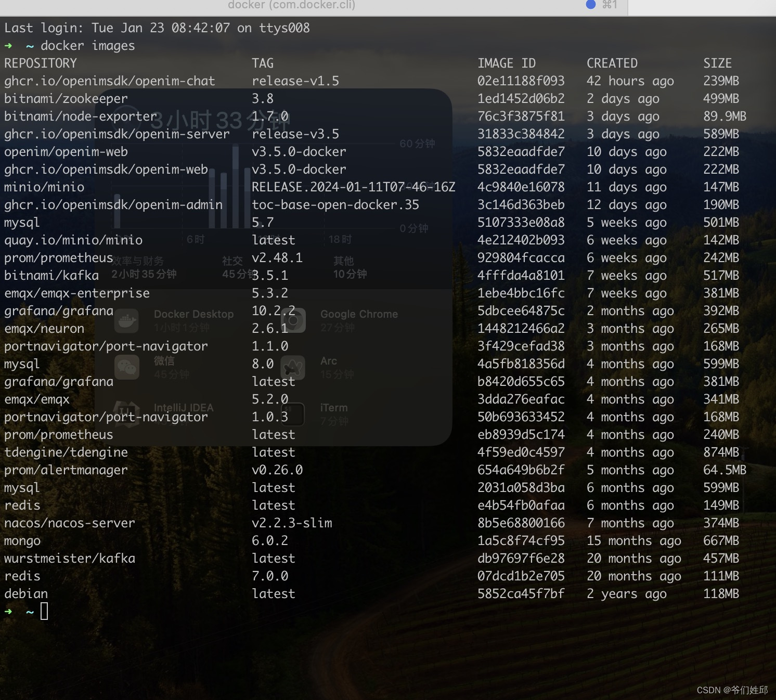Image resolution: width=776 pixels, height=700 pixels.
Task: Click tag v2.2.3-slim
Action: (x=292, y=523)
